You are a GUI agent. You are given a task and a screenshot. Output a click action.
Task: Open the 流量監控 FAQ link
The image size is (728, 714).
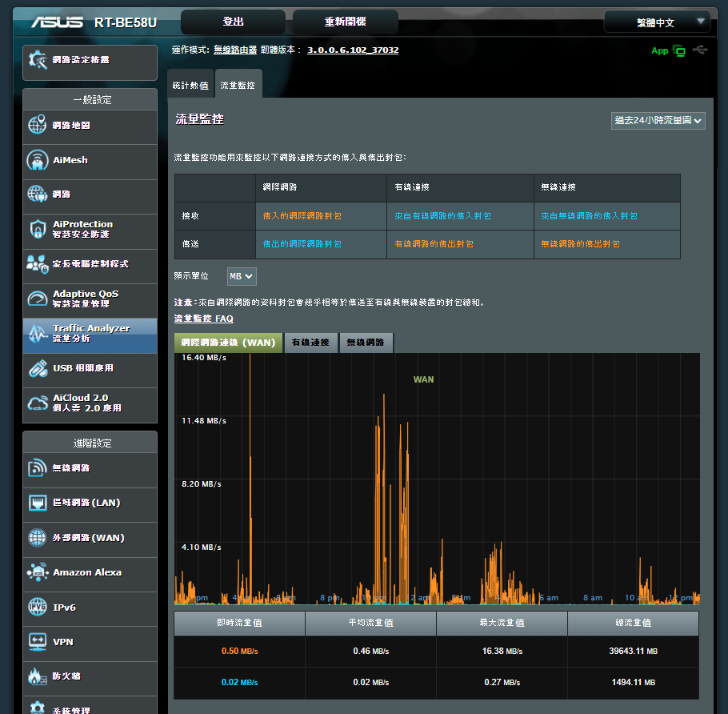[203, 319]
